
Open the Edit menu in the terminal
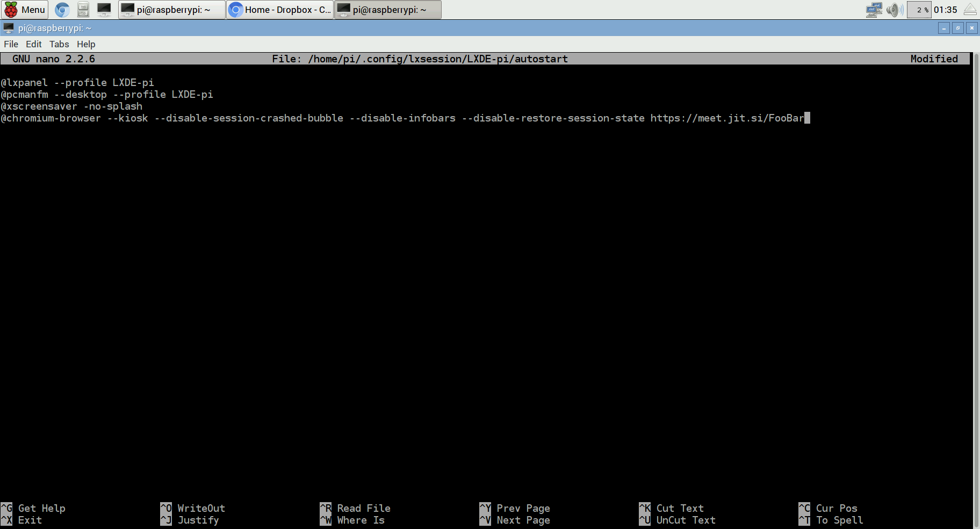[x=33, y=44]
